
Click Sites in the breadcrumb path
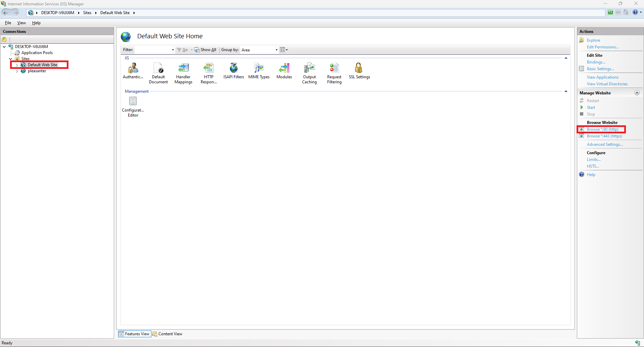pos(87,13)
